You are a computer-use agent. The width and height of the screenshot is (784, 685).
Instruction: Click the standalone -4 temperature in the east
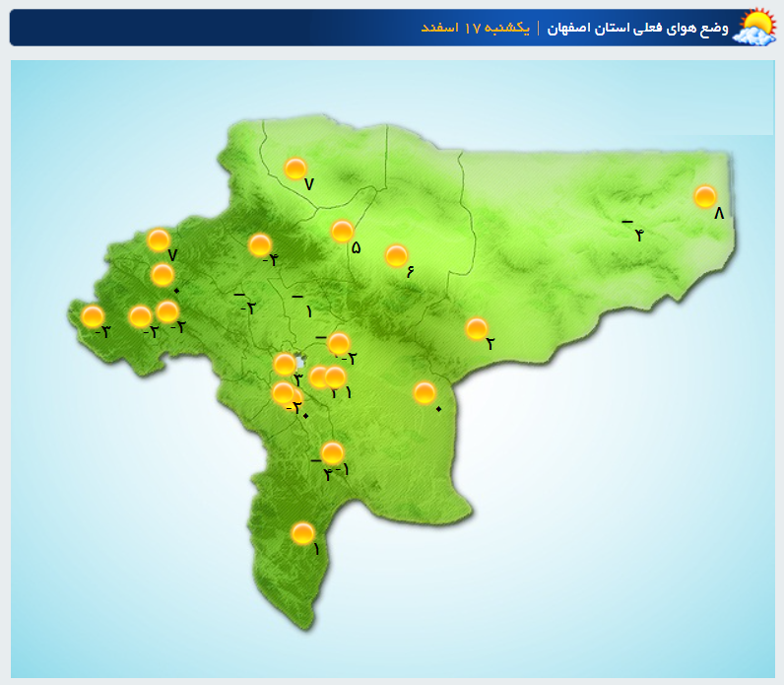pyautogui.click(x=633, y=231)
